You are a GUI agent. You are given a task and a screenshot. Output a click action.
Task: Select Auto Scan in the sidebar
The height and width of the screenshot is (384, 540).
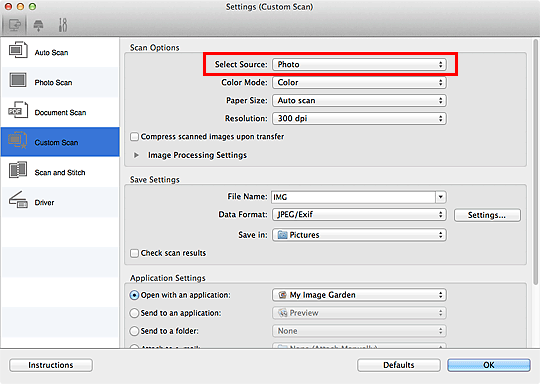(x=60, y=52)
